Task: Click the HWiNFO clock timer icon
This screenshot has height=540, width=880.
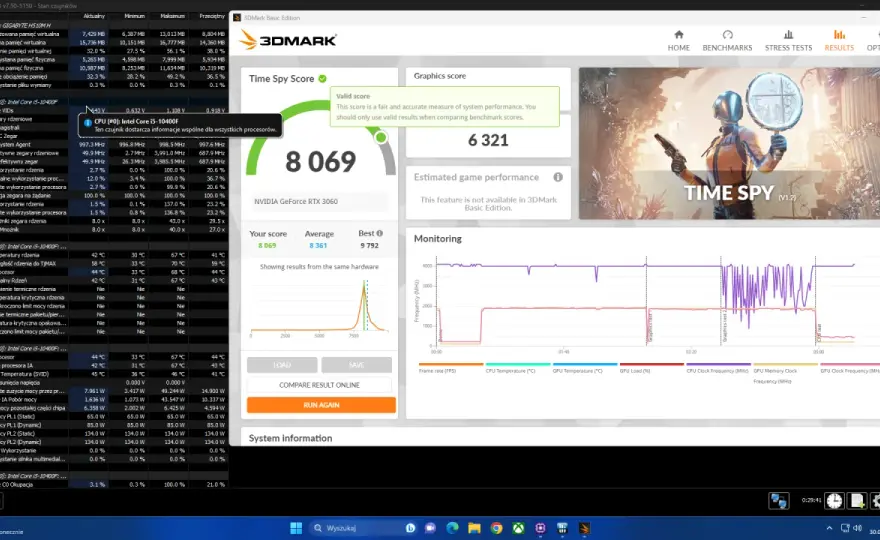Action: click(x=834, y=501)
